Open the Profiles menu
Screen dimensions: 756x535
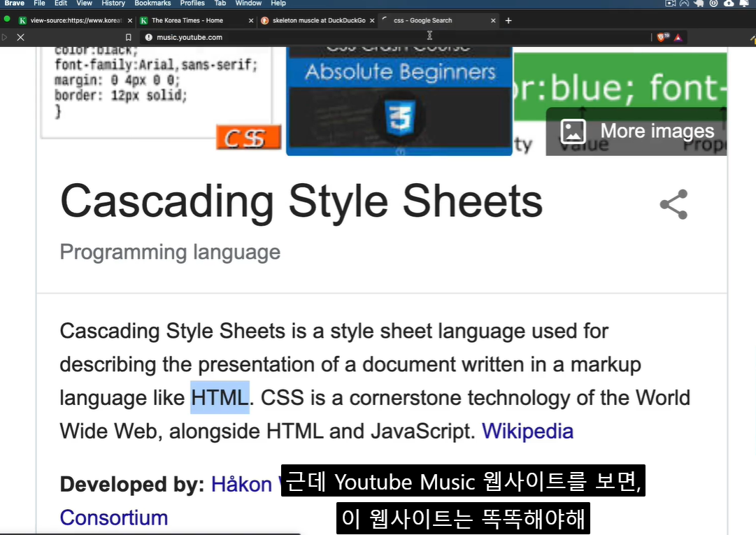192,3
